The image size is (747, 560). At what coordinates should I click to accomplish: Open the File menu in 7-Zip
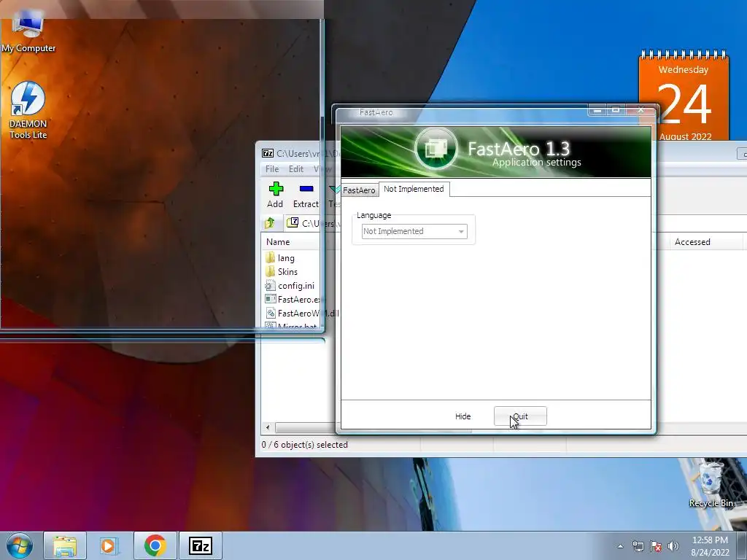point(272,169)
